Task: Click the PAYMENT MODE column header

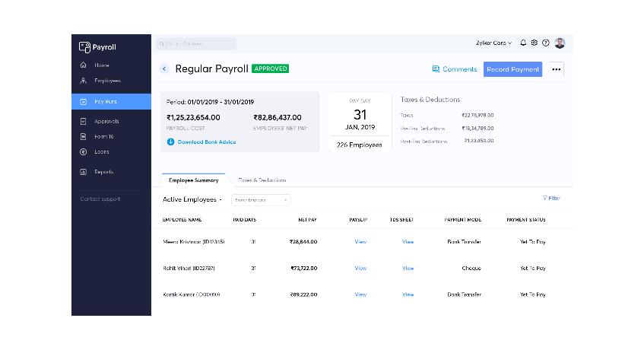Action: pos(462,220)
